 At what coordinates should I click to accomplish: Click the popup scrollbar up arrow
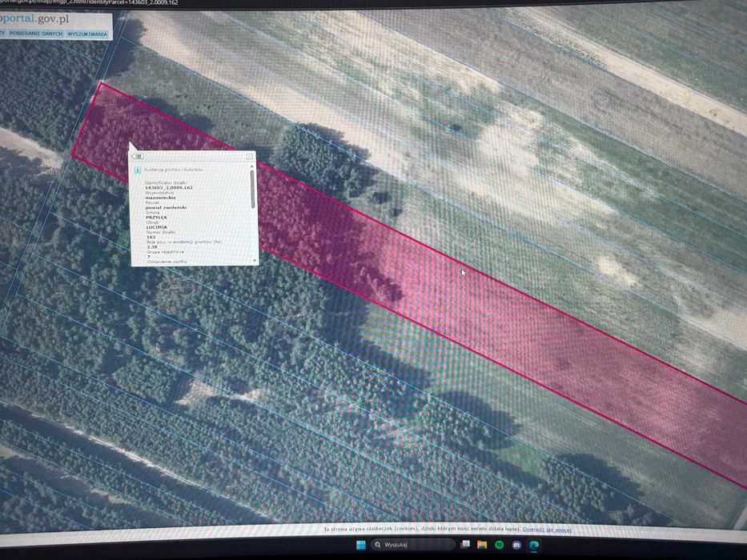click(x=252, y=166)
